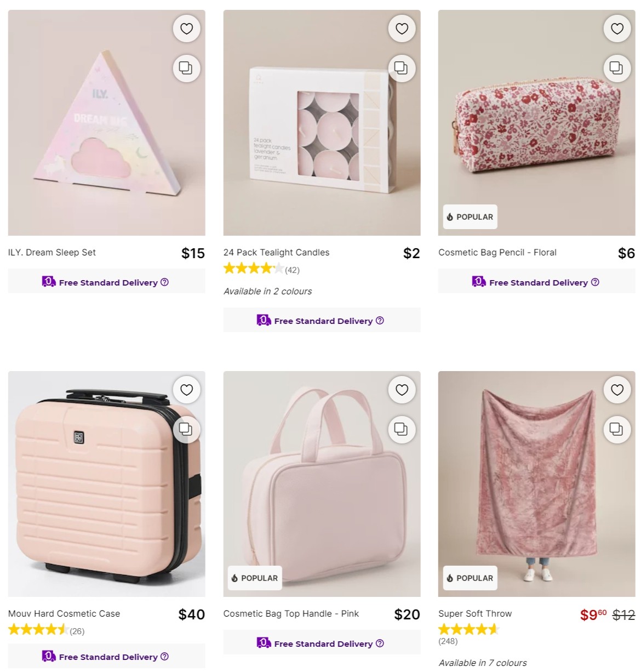641x672 pixels.
Task: Favourite the Super Soft Throw with the heart icon
Action: [617, 390]
